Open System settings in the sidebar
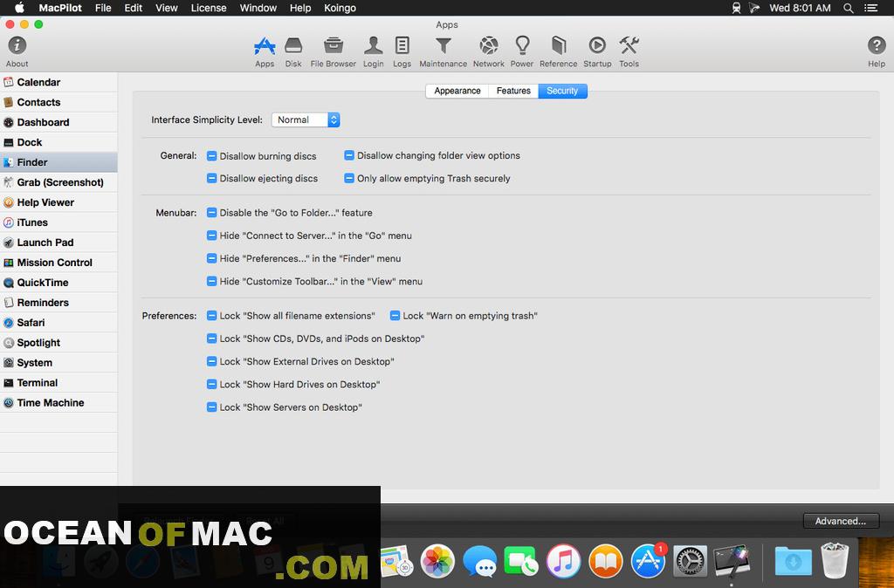894x588 pixels. click(x=58, y=362)
